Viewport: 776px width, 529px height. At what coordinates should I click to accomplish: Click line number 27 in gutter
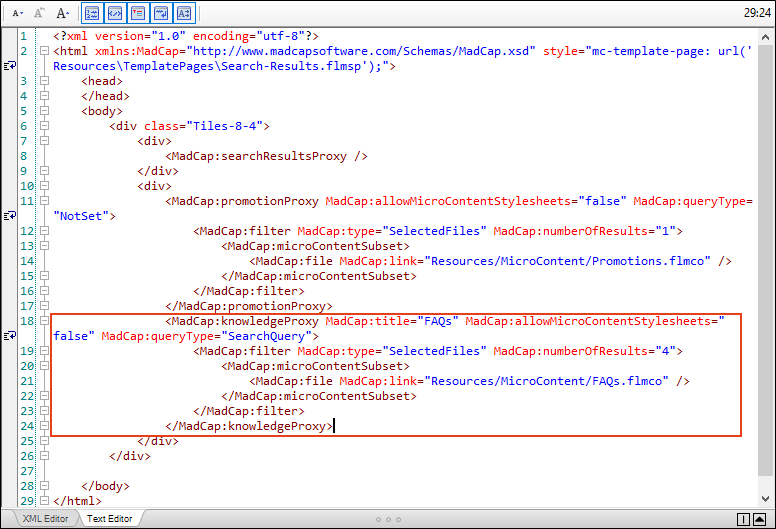click(x=27, y=471)
